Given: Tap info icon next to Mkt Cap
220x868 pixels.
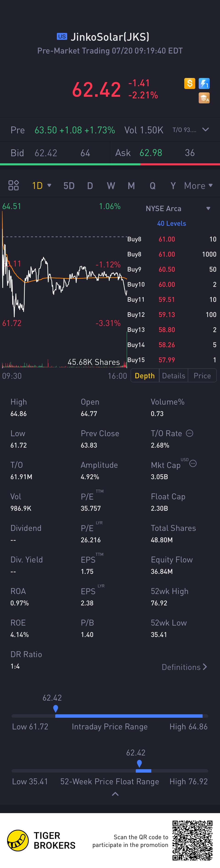Looking at the screenshot, I should click(x=193, y=464).
